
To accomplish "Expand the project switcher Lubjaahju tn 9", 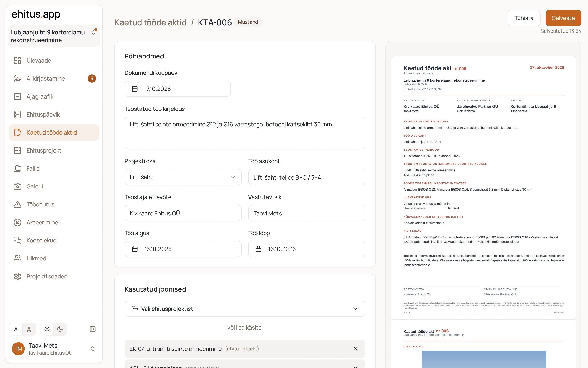I will click(x=54, y=36).
